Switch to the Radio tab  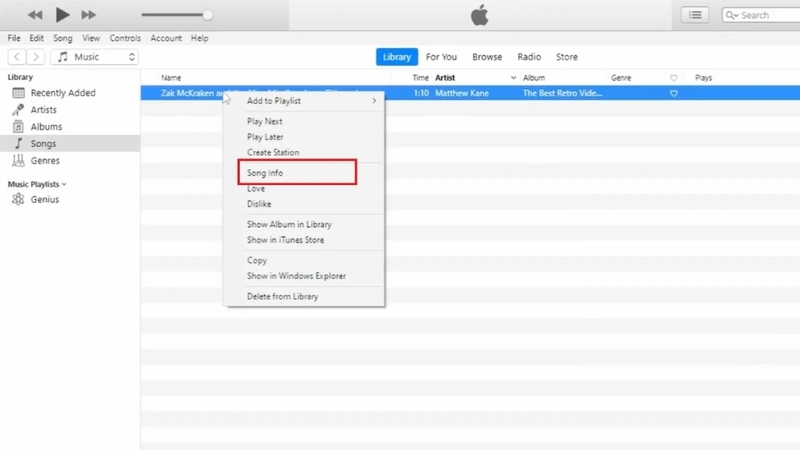tap(529, 57)
